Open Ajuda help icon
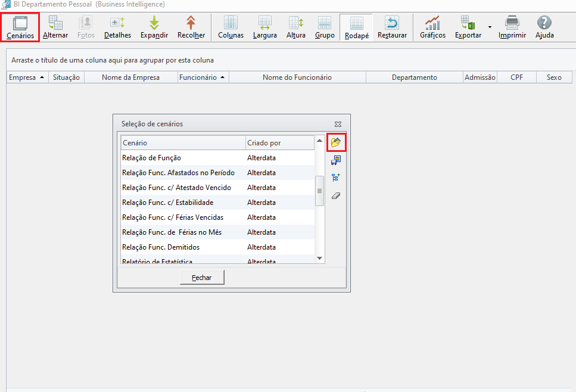Viewport: 576px width, 392px height. pos(544,27)
